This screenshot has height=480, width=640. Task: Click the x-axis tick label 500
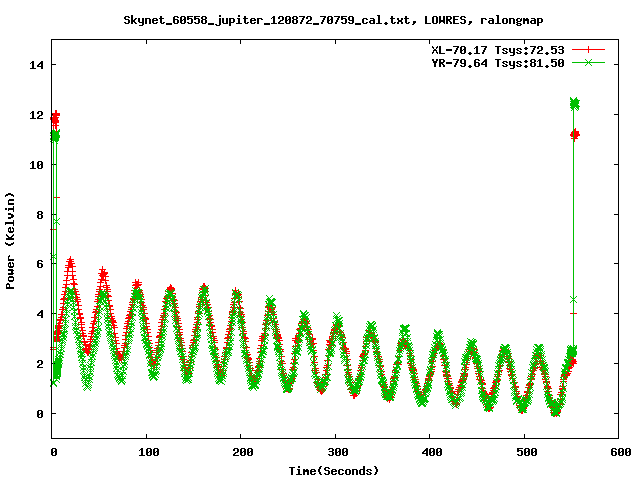tap(527, 452)
